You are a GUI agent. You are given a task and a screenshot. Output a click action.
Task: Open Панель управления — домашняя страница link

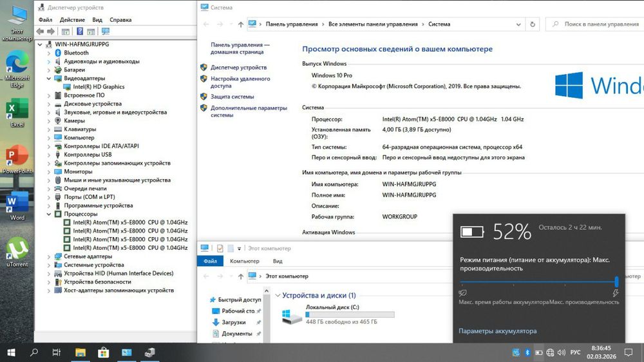tap(240, 48)
